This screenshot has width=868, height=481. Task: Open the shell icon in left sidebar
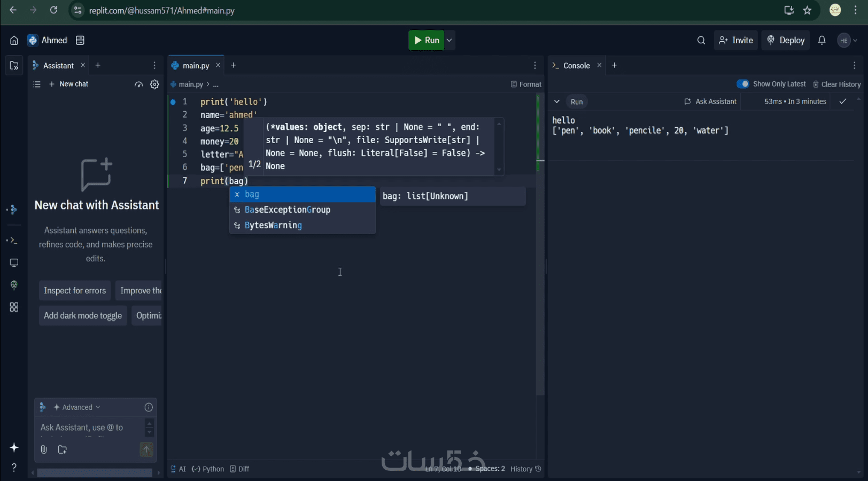[x=13, y=241]
